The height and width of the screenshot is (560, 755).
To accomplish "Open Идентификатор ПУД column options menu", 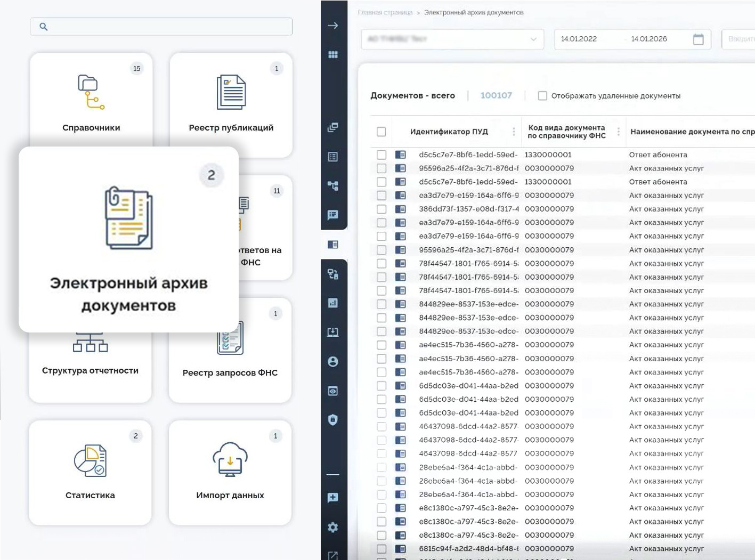I will [514, 132].
